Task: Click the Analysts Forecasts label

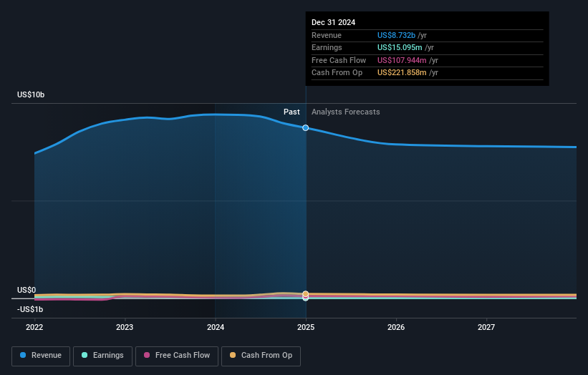Action: [x=346, y=112]
